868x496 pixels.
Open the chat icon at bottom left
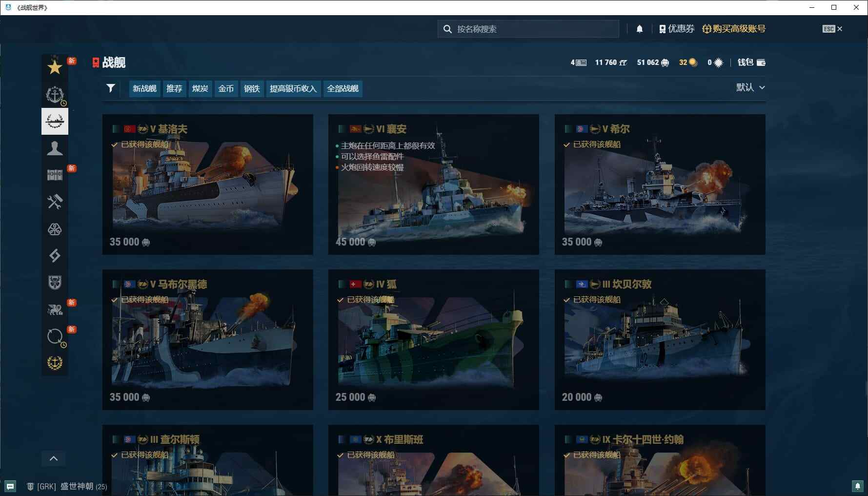tap(10, 486)
